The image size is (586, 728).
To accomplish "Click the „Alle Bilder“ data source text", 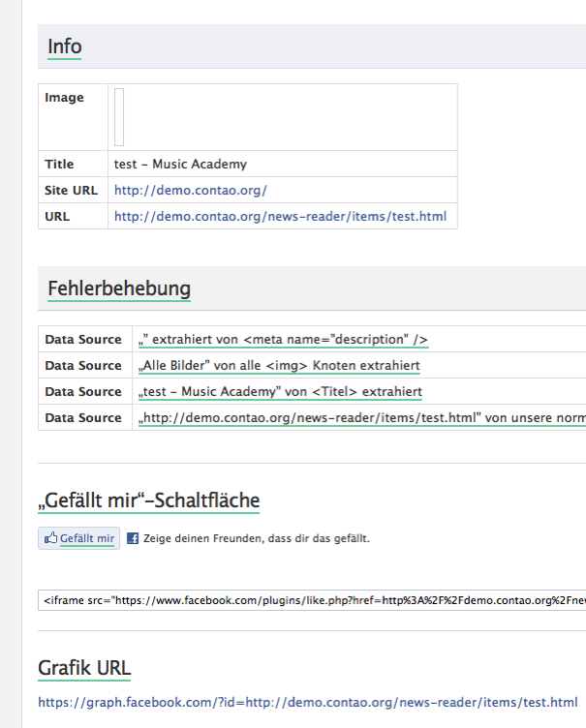I will 279,365.
